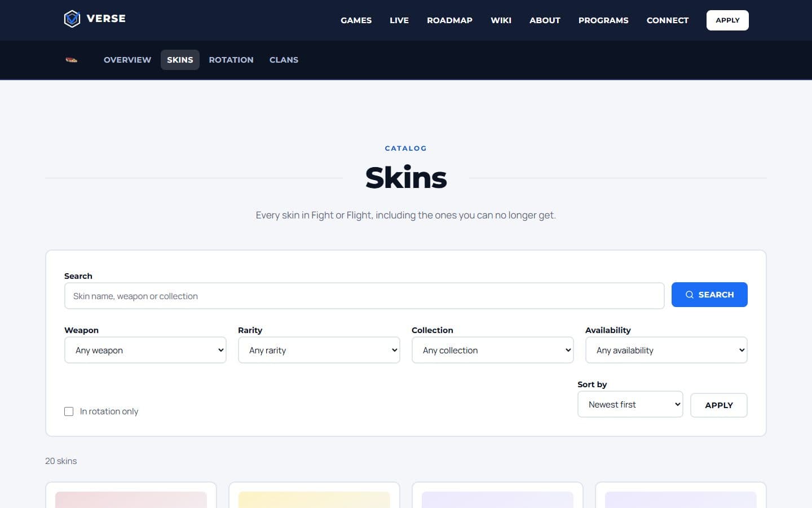Open the GAMES menu
Screen dimensions: 812x508
(x=356, y=20)
